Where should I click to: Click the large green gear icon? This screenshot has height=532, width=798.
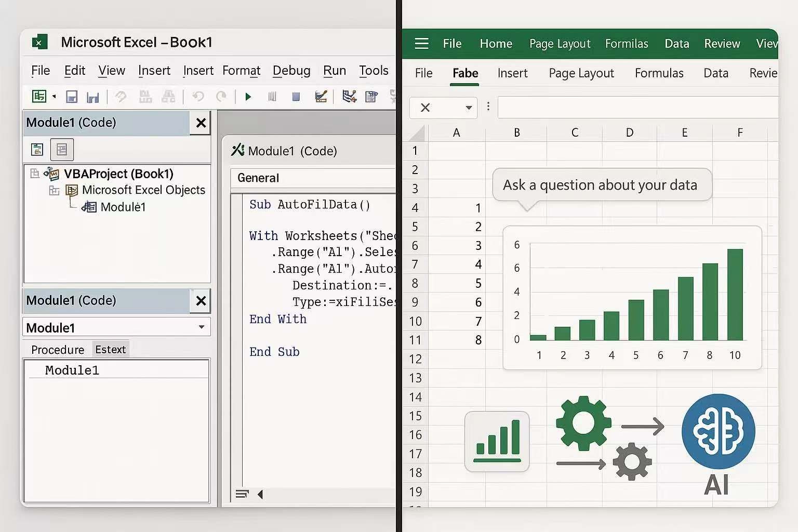(x=583, y=423)
